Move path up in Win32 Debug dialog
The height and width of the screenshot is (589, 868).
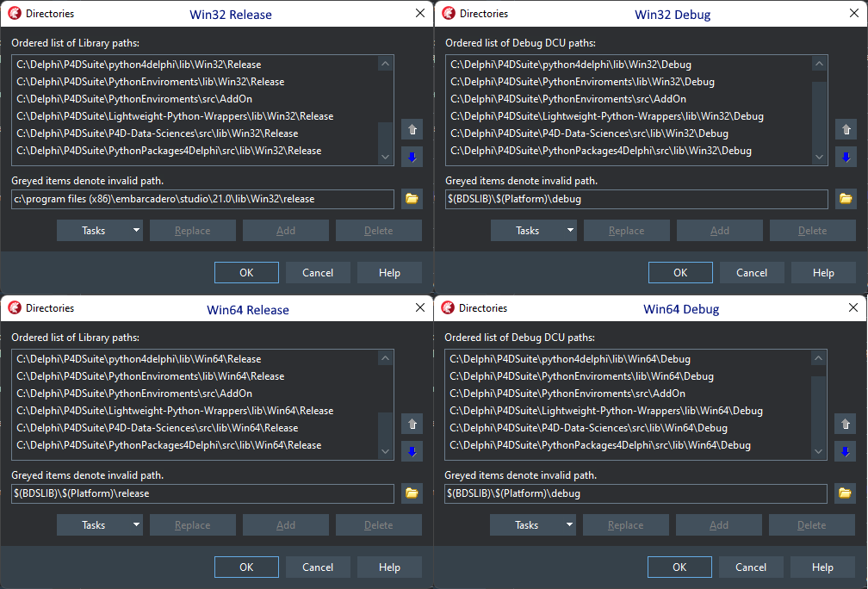(x=846, y=129)
